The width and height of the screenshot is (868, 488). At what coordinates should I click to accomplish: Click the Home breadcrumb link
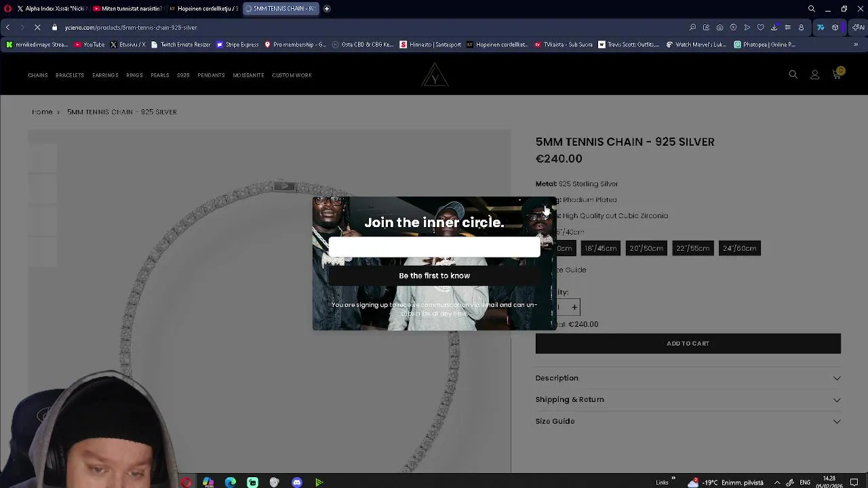[42, 112]
